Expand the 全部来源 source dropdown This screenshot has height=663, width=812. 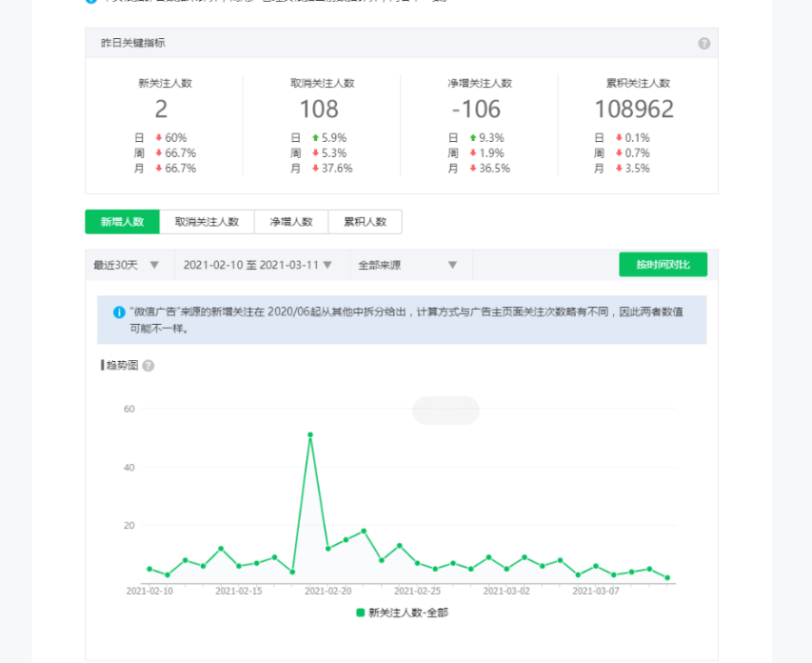[411, 265]
